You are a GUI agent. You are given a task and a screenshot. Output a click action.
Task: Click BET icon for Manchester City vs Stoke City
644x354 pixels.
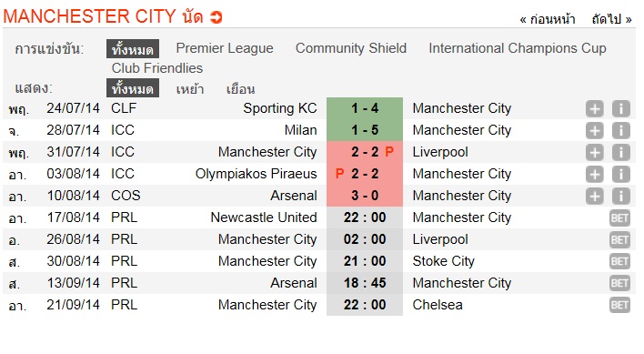point(619,261)
